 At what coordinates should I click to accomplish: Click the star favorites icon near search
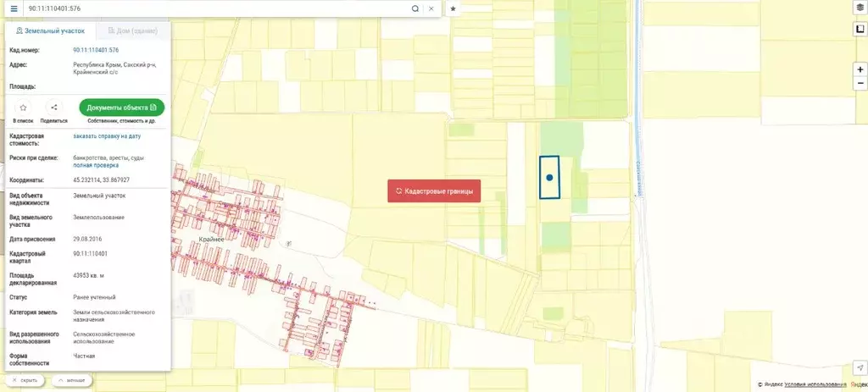tap(453, 8)
